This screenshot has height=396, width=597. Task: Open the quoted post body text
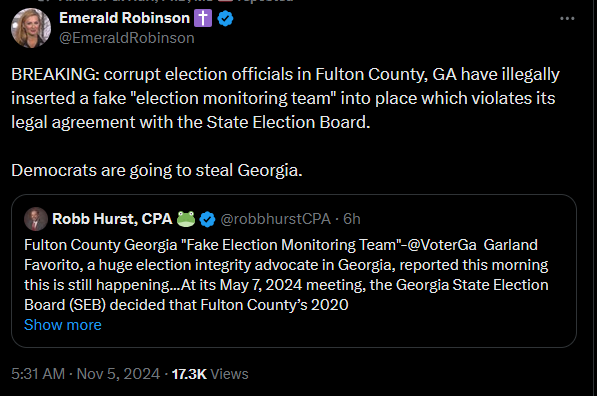pos(286,275)
